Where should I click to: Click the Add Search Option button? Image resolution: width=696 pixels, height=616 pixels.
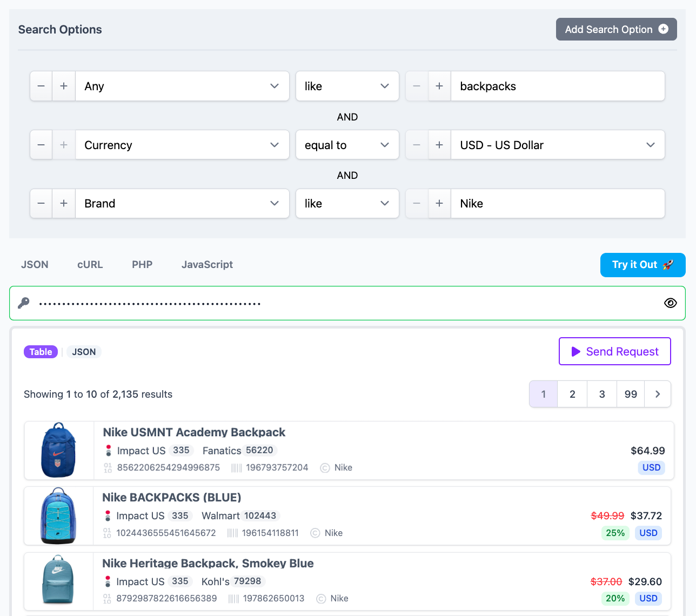pyautogui.click(x=616, y=29)
